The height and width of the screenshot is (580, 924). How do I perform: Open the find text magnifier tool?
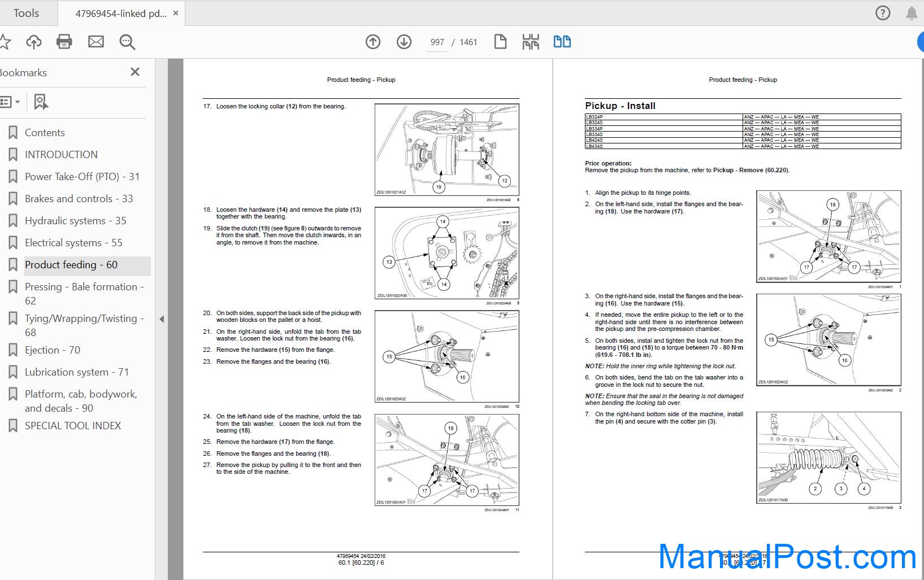click(x=127, y=42)
